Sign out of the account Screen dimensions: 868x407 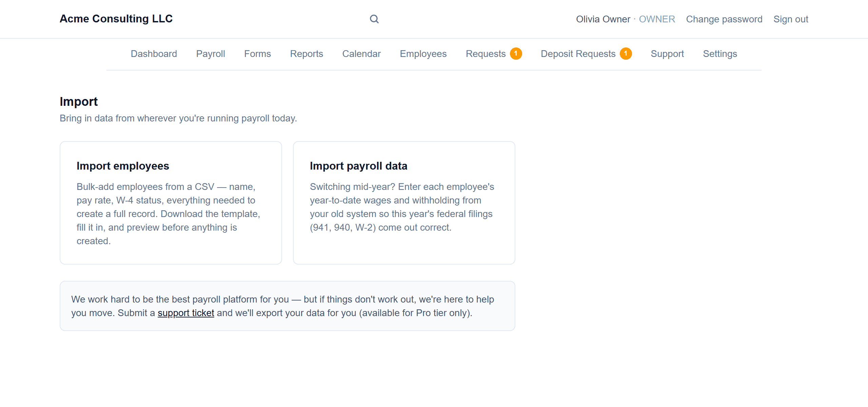[x=791, y=19]
